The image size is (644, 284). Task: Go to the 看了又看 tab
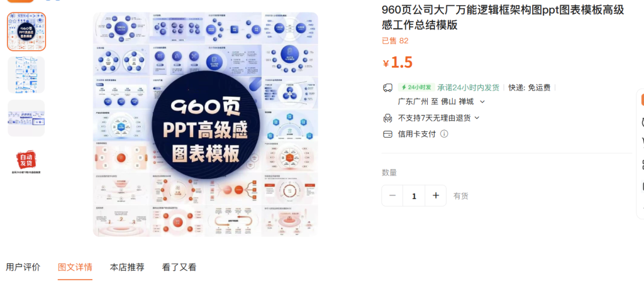[x=179, y=268]
